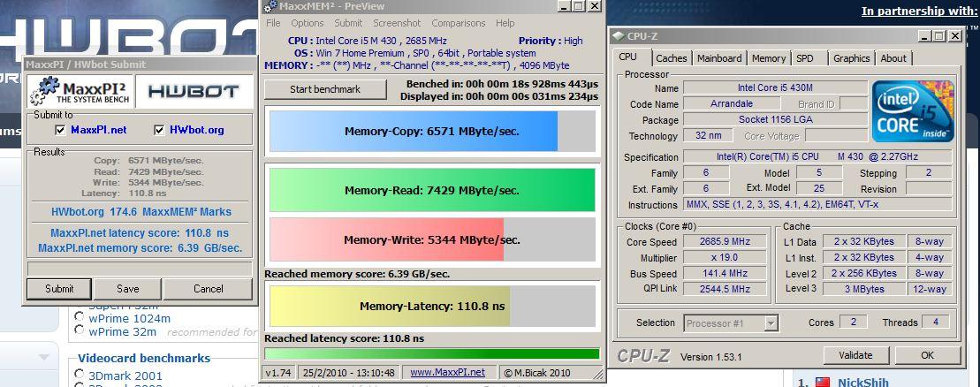
Task: Click the Start benchmark button
Action: tap(325, 89)
